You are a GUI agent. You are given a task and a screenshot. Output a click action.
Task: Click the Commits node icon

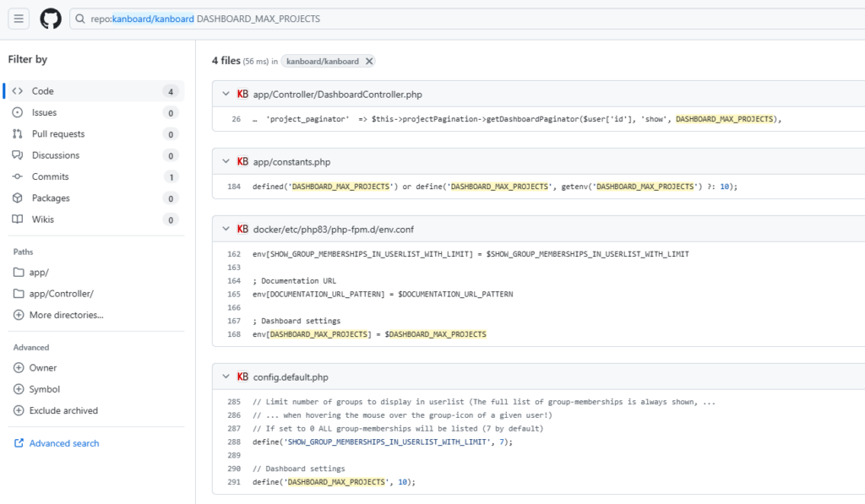click(x=18, y=176)
